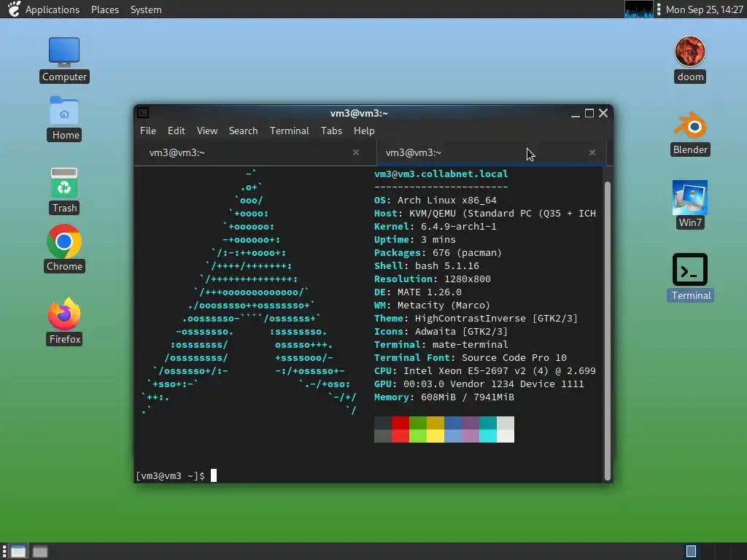The height and width of the screenshot is (560, 747).
Task: Select the second vm3@vm3:~ terminal tab
Action: (x=491, y=153)
